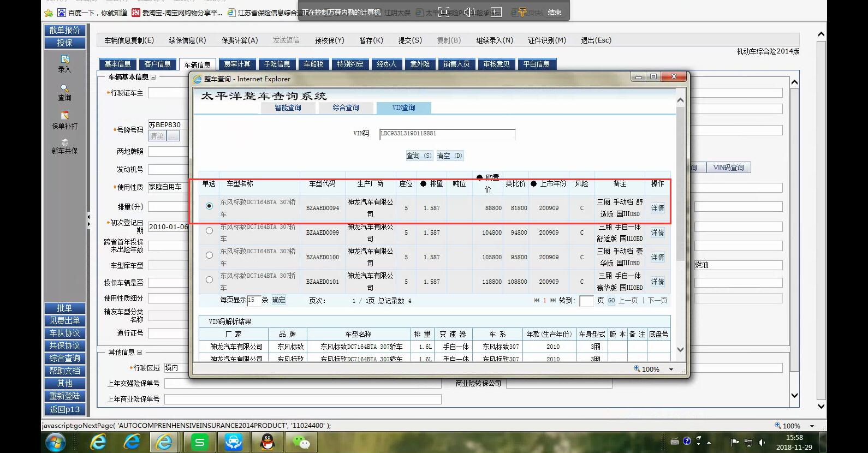Click main form scrollbar up arrow
868x453 pixels.
coord(795,82)
